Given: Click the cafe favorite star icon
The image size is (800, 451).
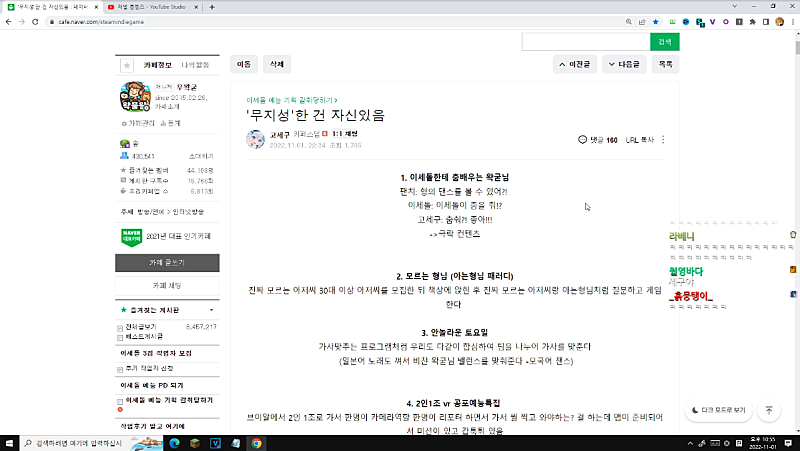Looking at the screenshot, I should click(x=127, y=65).
